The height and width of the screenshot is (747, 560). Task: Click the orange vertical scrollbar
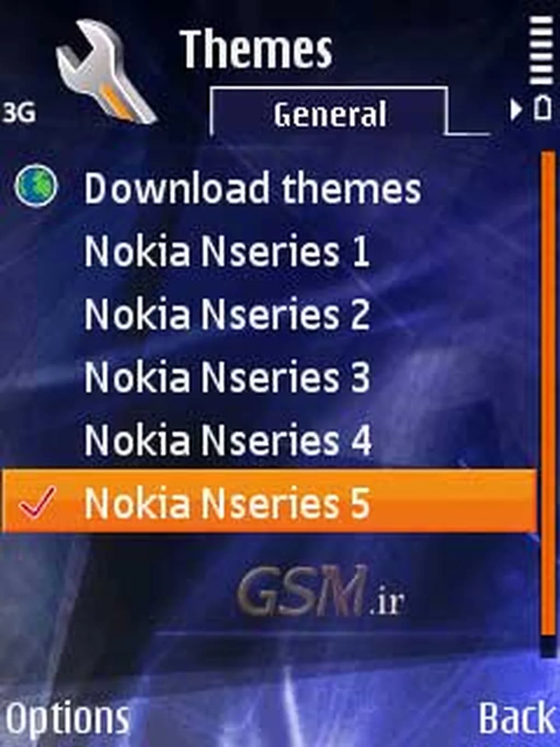(547, 394)
